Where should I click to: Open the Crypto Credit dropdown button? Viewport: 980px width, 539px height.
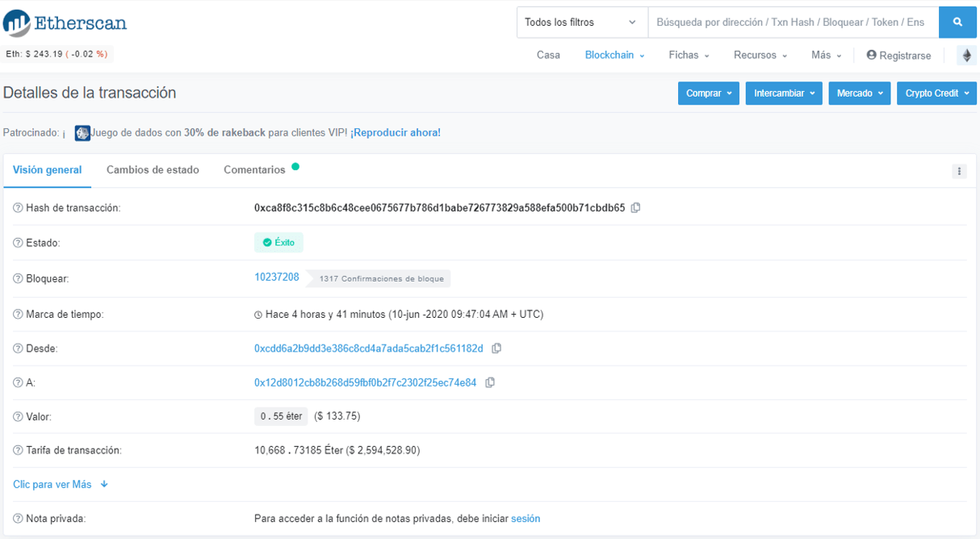[x=936, y=94]
